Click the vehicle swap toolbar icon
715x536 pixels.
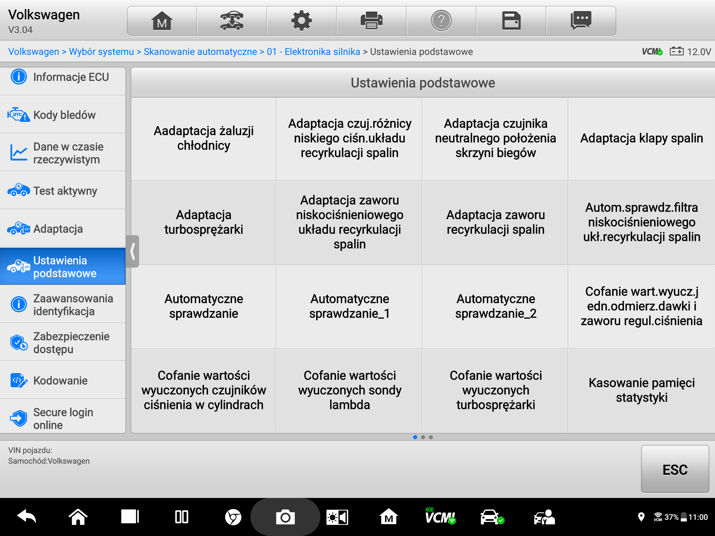click(x=232, y=21)
